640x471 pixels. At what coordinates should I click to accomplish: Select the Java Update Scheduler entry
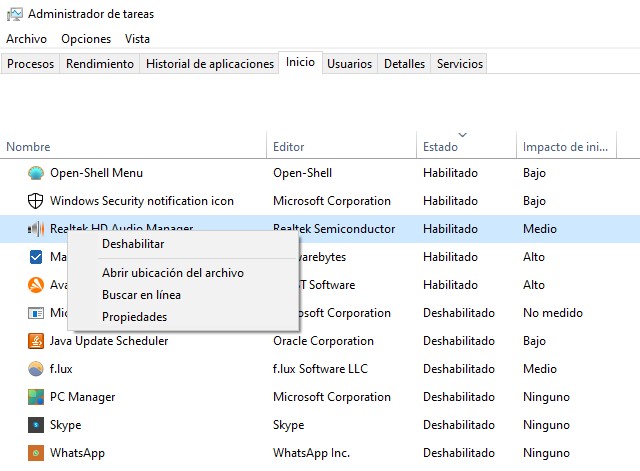pyautogui.click(x=109, y=341)
